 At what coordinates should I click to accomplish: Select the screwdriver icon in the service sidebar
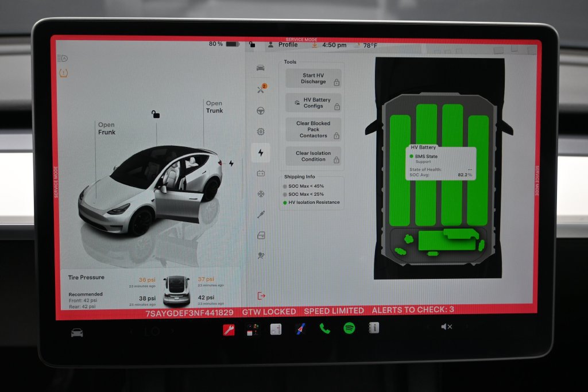261,214
